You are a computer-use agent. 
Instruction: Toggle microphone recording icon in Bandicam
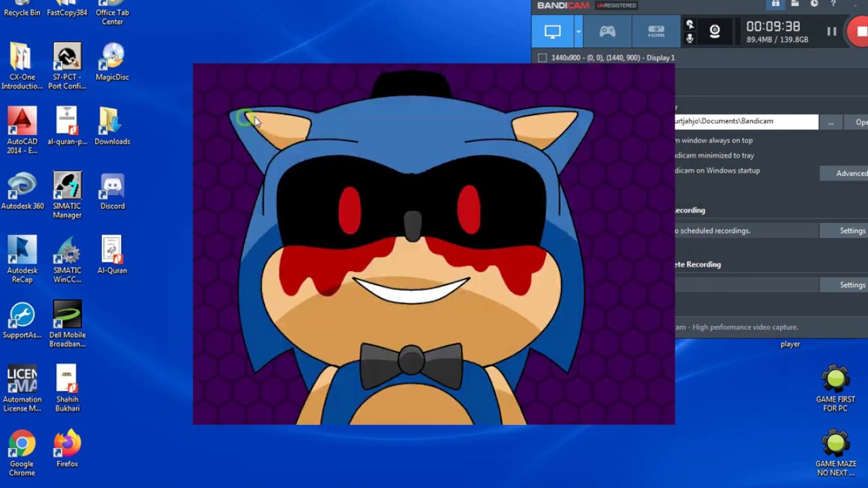click(690, 39)
